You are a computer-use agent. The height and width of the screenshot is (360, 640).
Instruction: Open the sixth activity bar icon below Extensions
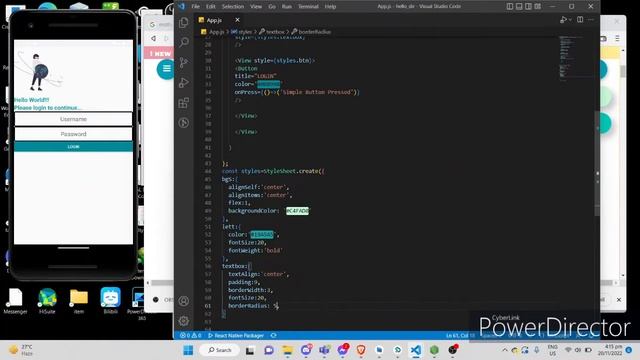coord(184,122)
